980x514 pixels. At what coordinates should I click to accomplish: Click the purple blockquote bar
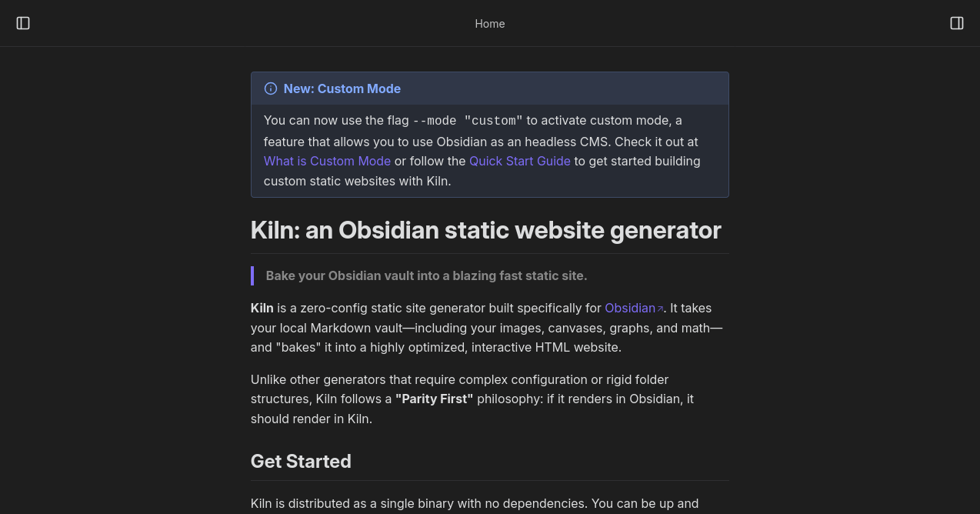point(252,275)
